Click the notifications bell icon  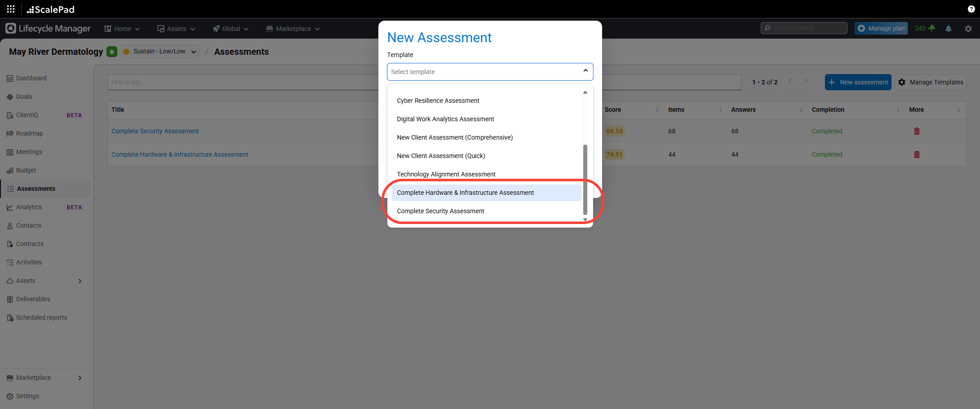949,28
